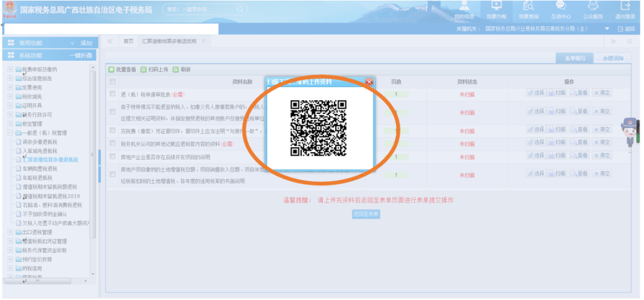Click the 返回 icon in the header bar
This screenshot has height=300, width=644.
[x=627, y=29]
